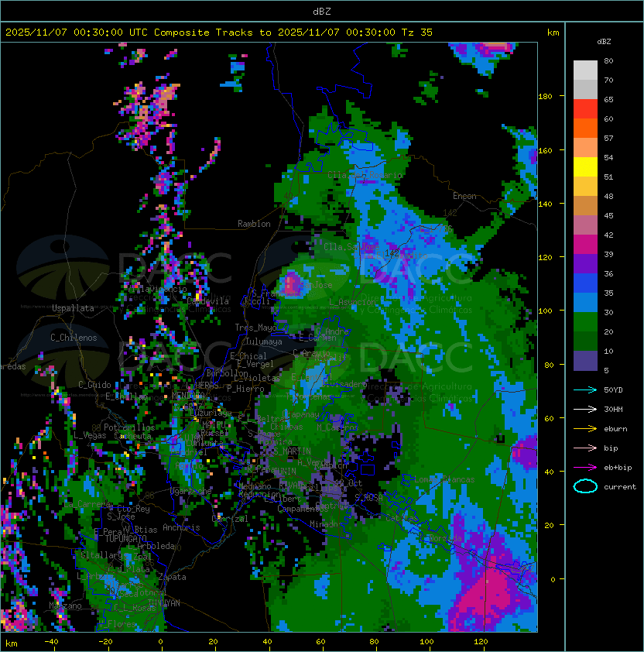Click the 'C_Chilenos' map label
The width and height of the screenshot is (644, 652).
(x=74, y=338)
